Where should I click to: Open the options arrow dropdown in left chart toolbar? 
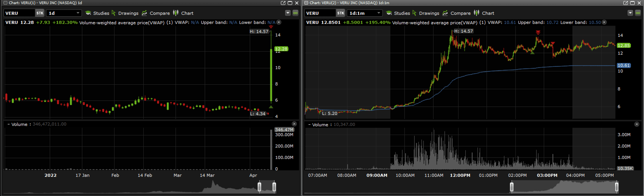point(288,13)
